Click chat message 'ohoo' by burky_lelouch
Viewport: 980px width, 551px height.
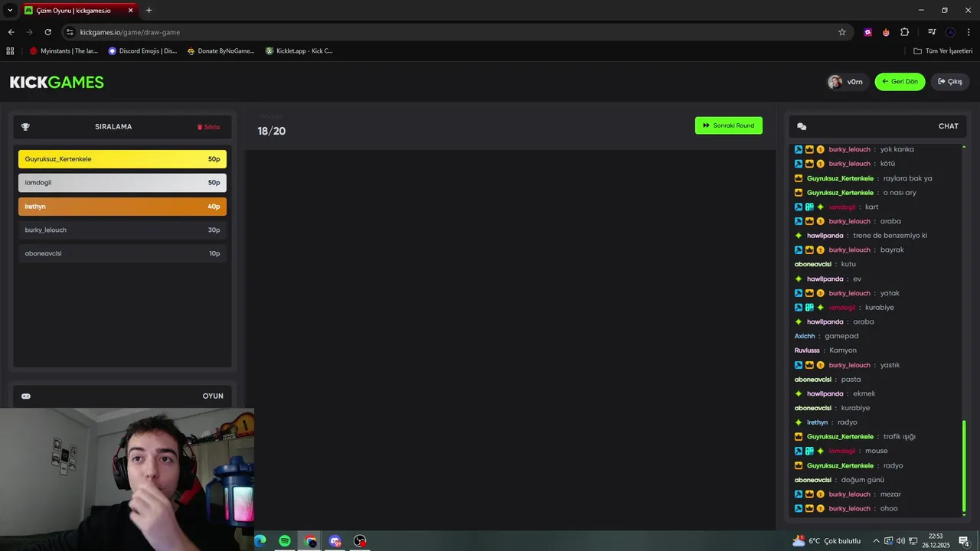tap(889, 509)
